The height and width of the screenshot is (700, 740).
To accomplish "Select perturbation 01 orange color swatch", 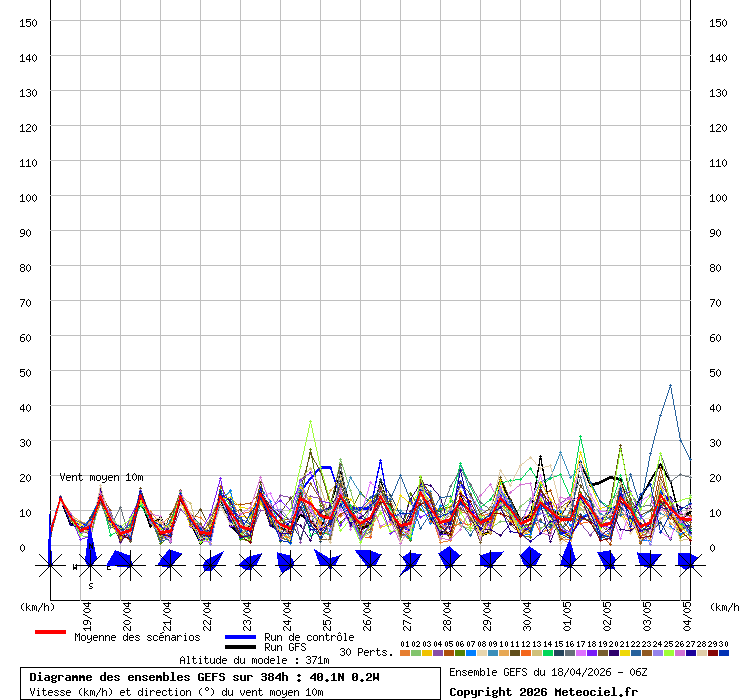I will click(x=405, y=653).
